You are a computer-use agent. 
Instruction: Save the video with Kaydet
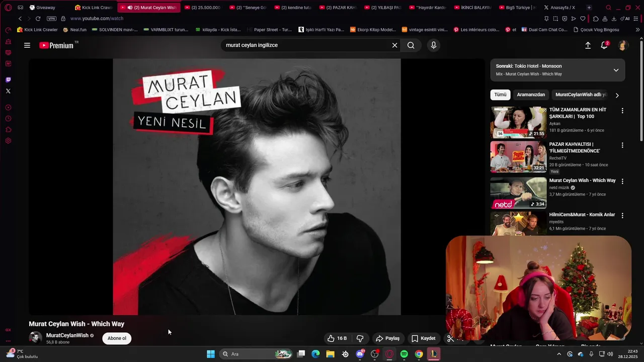423,338
